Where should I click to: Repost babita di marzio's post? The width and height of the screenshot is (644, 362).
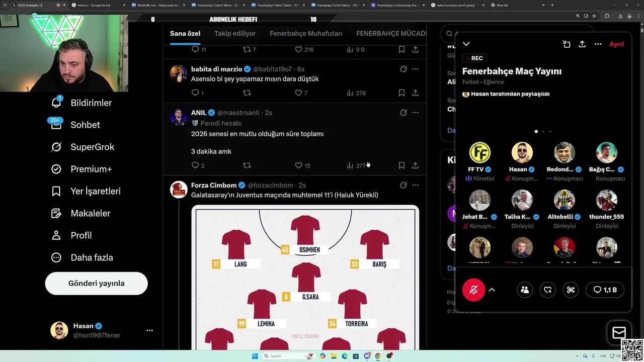pos(247,93)
